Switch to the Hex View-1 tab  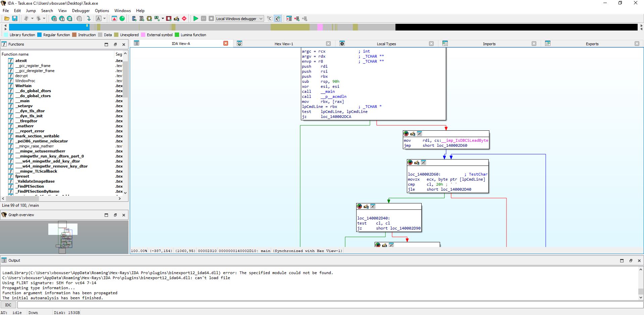point(284,44)
